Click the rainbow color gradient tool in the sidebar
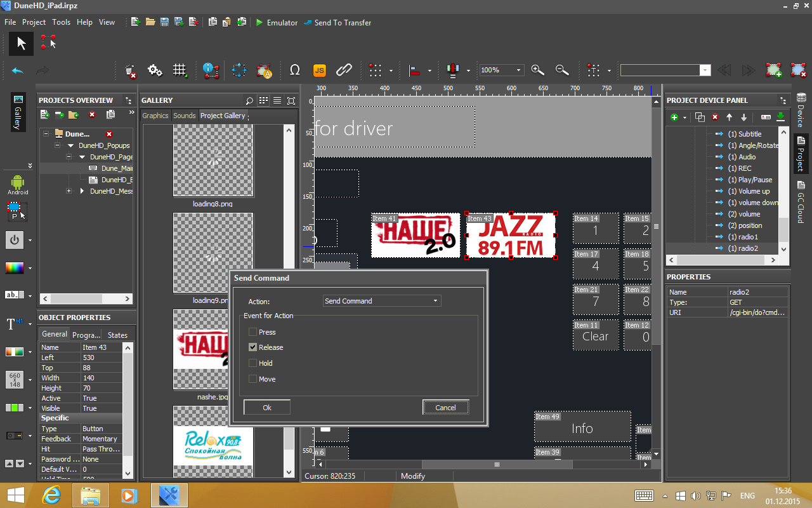The image size is (812, 508). coord(15,268)
